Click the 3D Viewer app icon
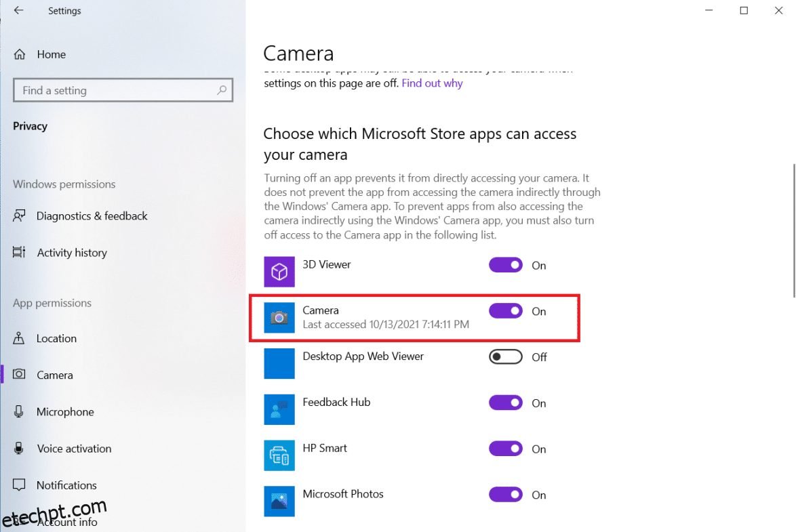This screenshot has width=796, height=532. tap(279, 272)
